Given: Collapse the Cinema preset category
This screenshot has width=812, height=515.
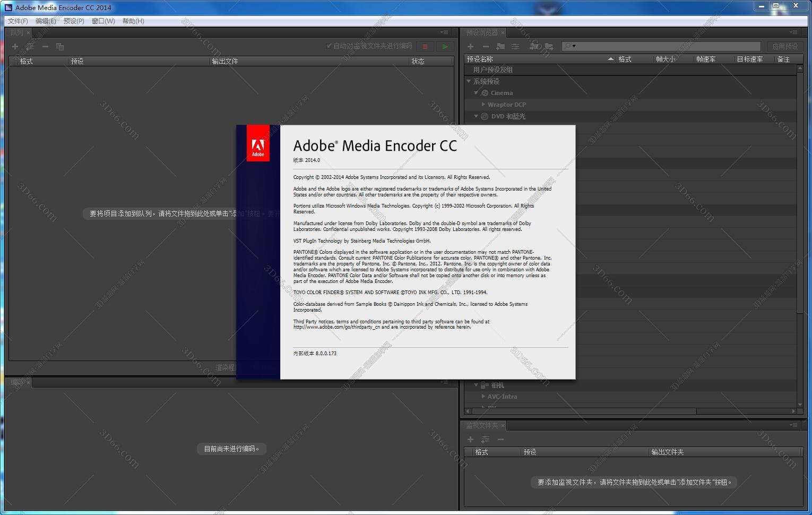Looking at the screenshot, I should (x=476, y=93).
